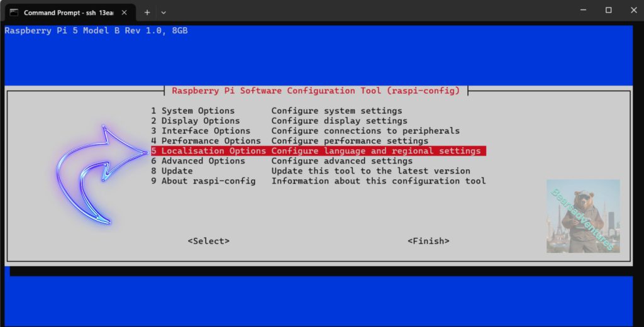644x327 pixels.
Task: Maximize the terminal window
Action: [x=609, y=10]
